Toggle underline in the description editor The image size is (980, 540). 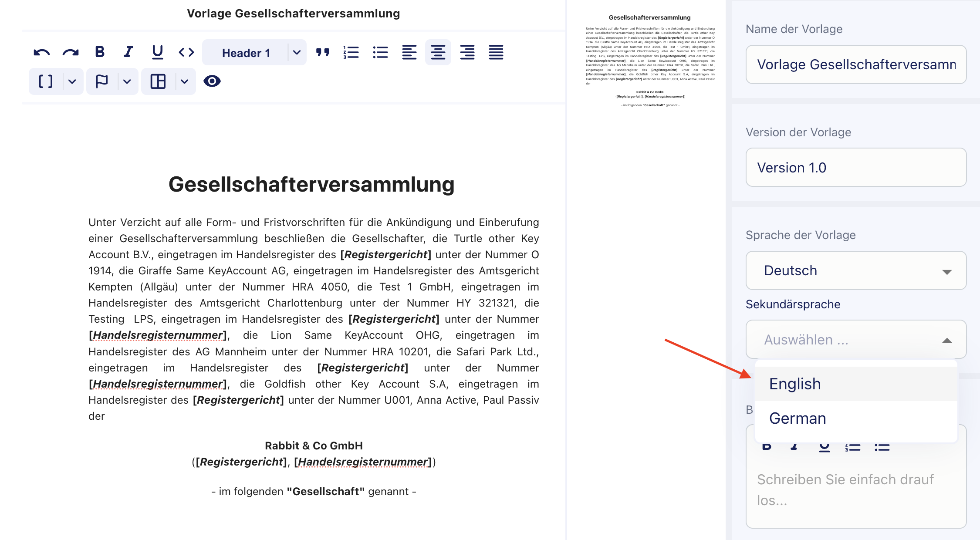[x=824, y=447]
